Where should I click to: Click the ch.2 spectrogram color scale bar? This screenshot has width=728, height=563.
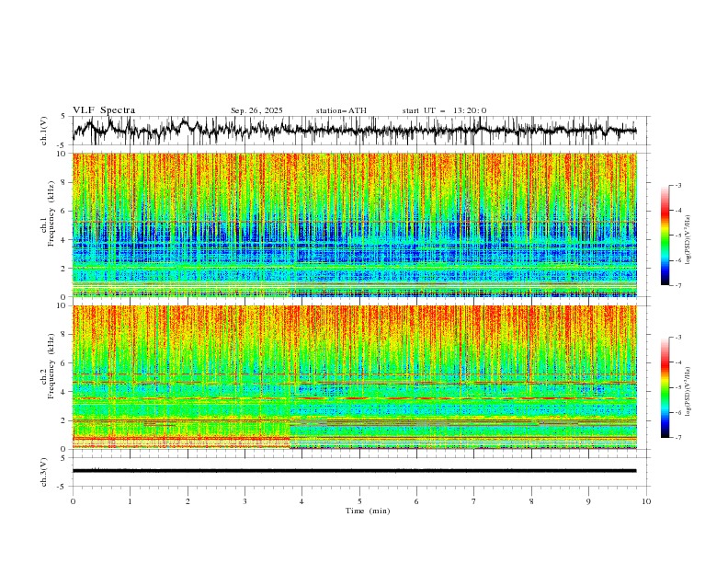click(x=665, y=387)
